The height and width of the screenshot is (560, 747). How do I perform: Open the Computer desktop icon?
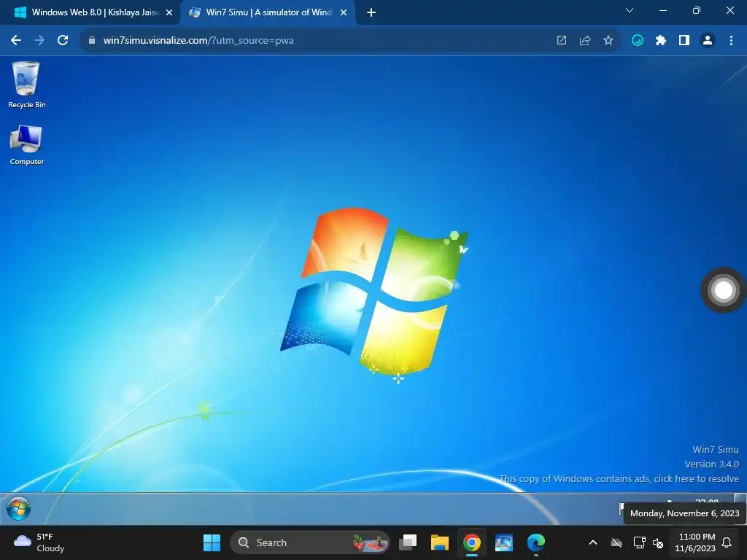[26, 145]
